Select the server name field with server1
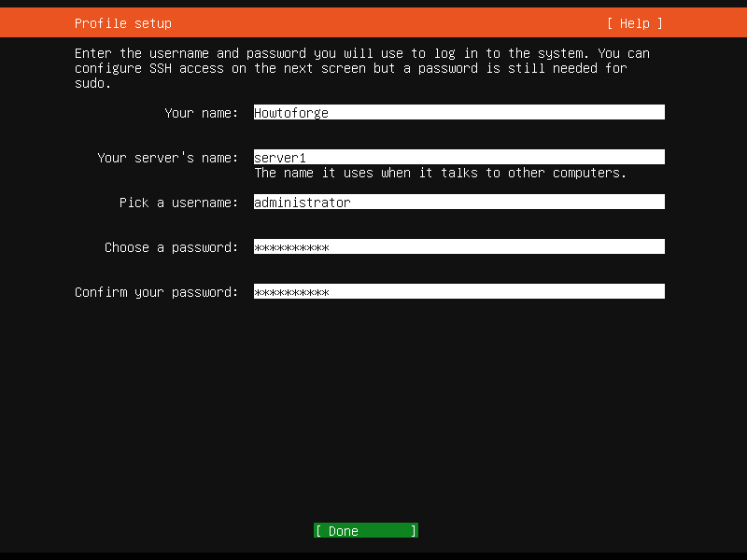747x560 pixels. (458, 157)
